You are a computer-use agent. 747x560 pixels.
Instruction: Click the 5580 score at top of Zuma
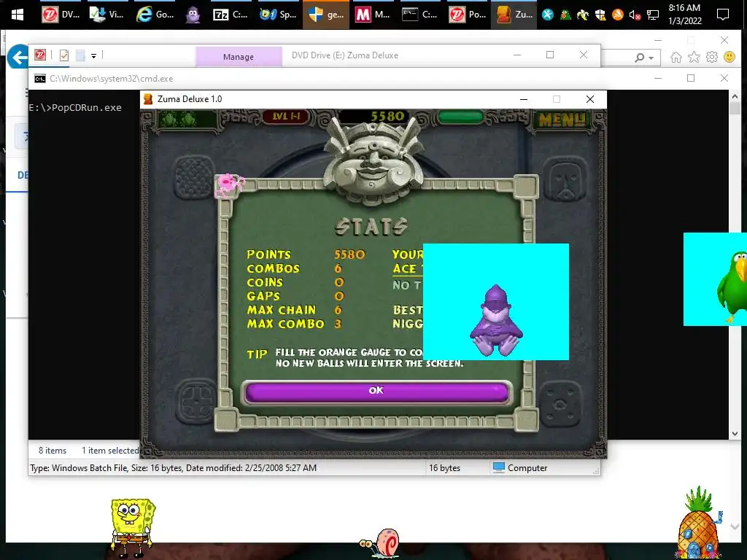click(x=387, y=116)
